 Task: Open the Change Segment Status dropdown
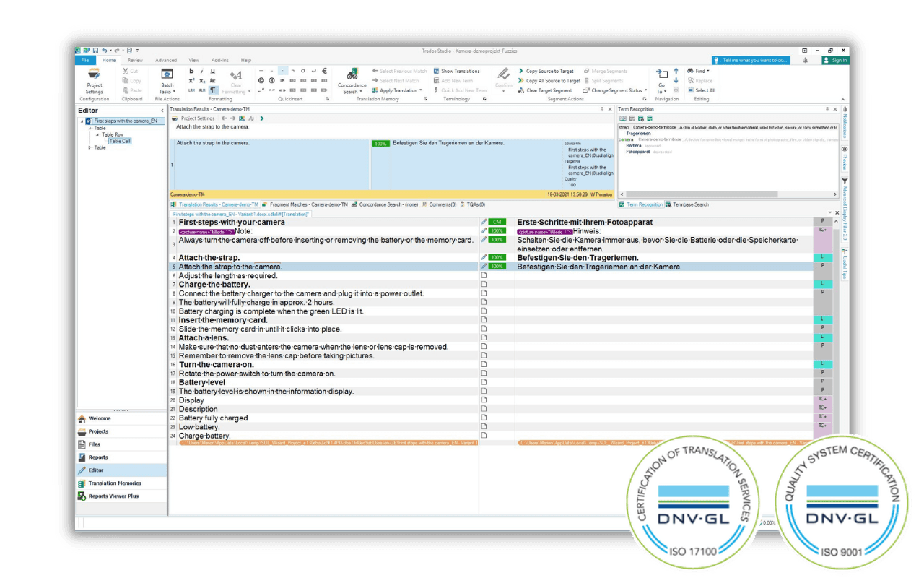[614, 90]
